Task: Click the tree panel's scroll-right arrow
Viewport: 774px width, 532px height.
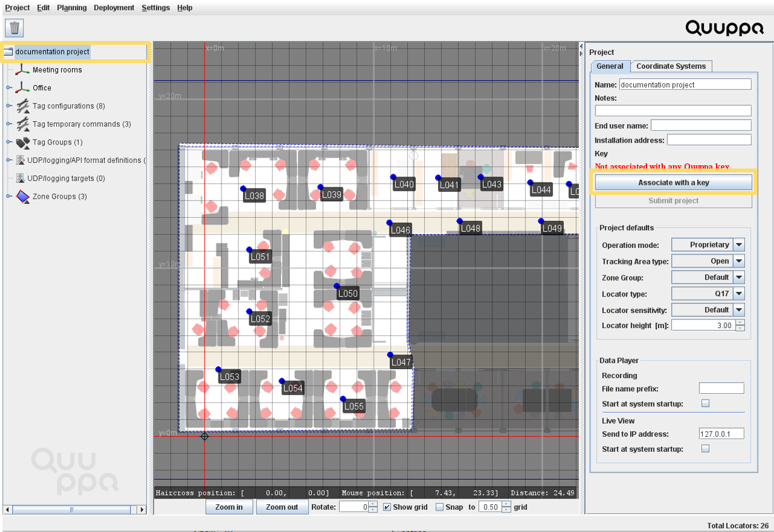Action: (142, 509)
